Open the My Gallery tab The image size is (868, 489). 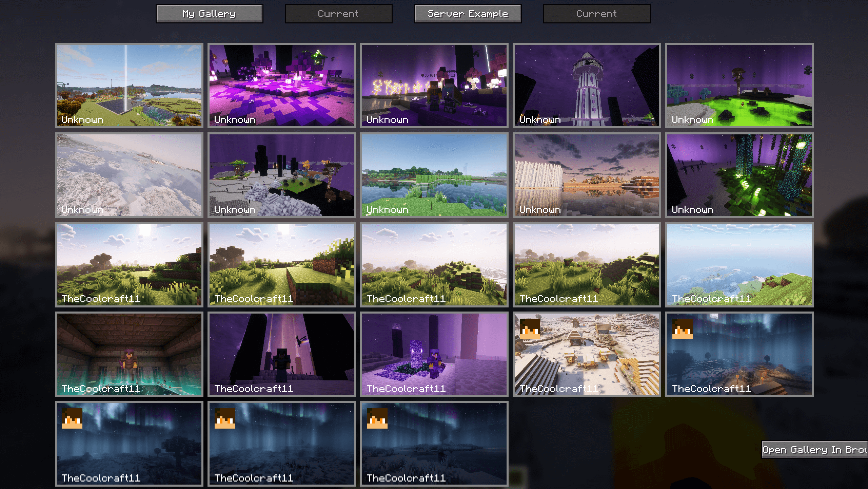click(x=209, y=14)
